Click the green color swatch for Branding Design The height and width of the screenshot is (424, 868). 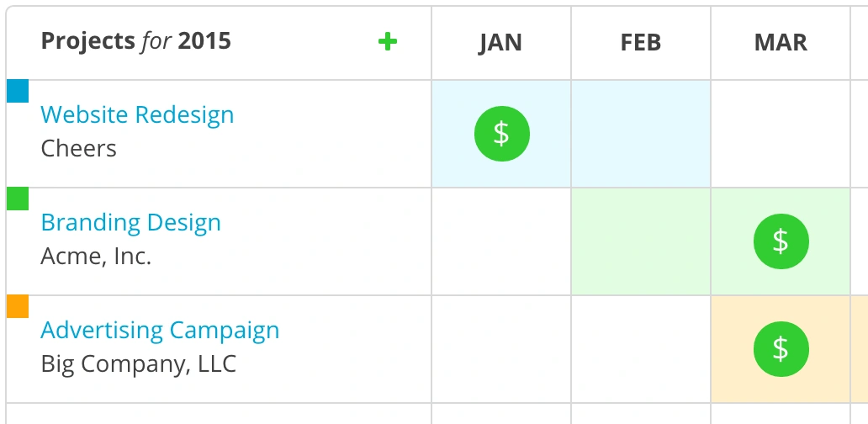click(x=18, y=199)
